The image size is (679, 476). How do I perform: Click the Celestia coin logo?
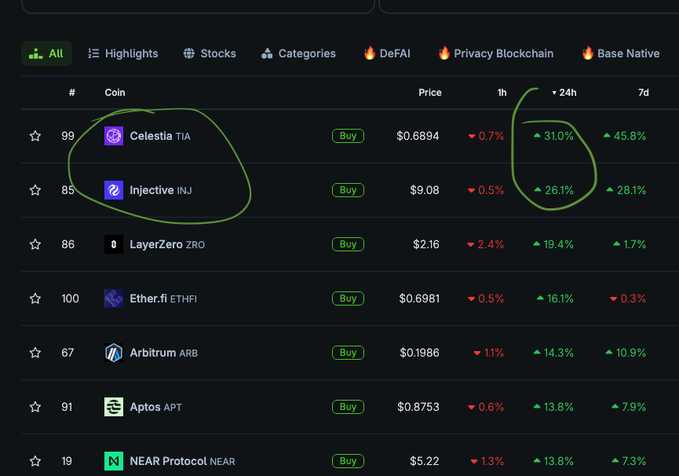(113, 136)
